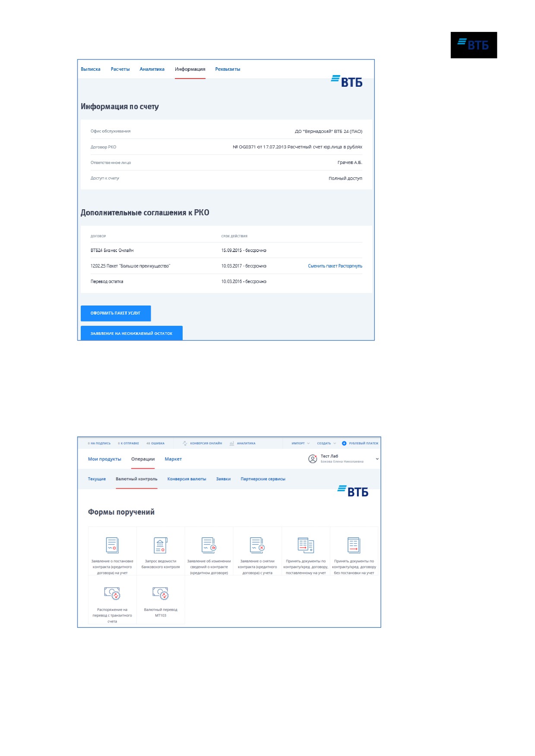Click the 15.09.2015 - бессрочно date cell
Viewport: 535px width, 756px height.
[x=244, y=250]
